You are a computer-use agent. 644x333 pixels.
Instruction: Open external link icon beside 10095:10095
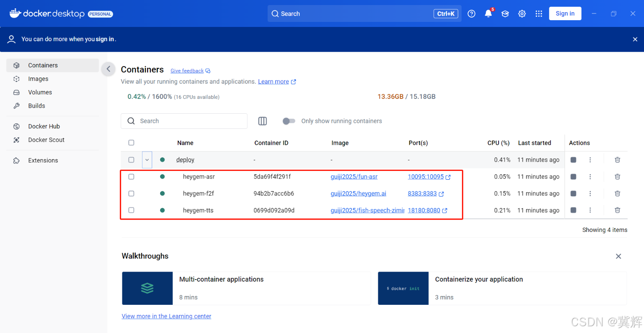point(448,177)
